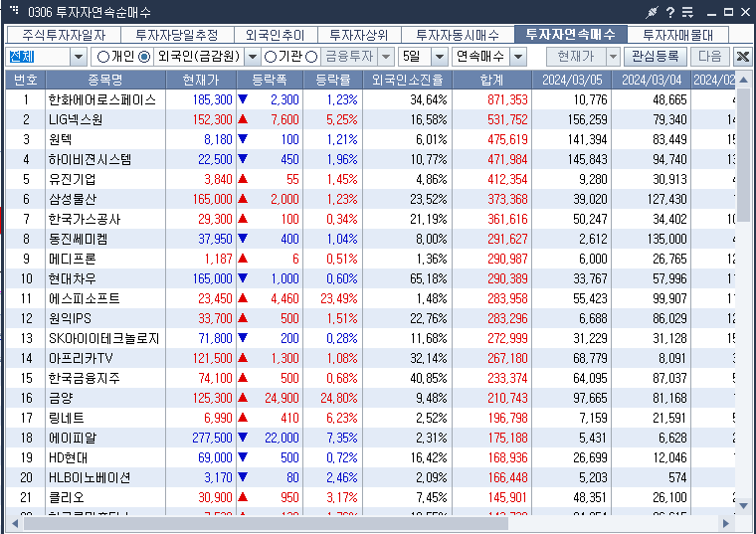Select row 한화에어로스페이스
Viewport: 756px width, 534px height.
pyautogui.click(x=370, y=99)
